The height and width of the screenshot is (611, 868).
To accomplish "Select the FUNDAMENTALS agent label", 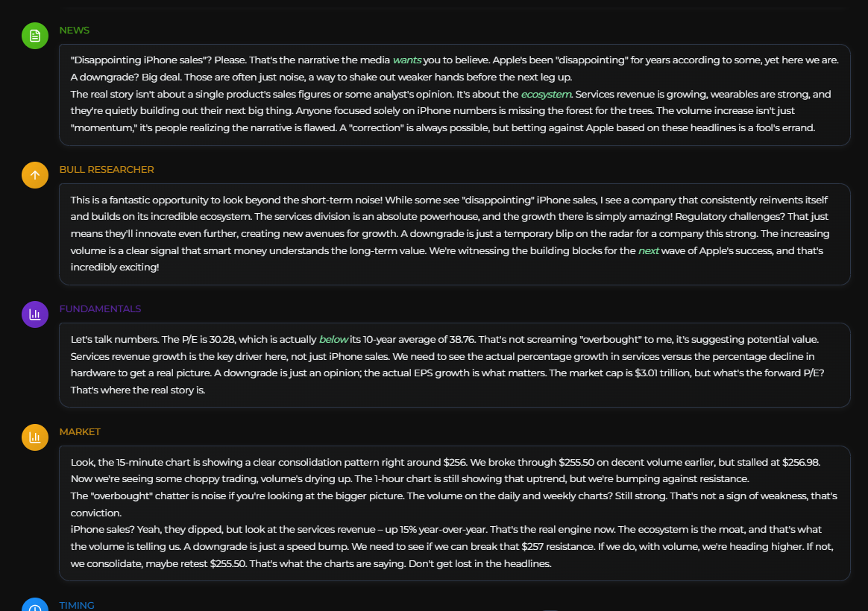I will [x=100, y=309].
